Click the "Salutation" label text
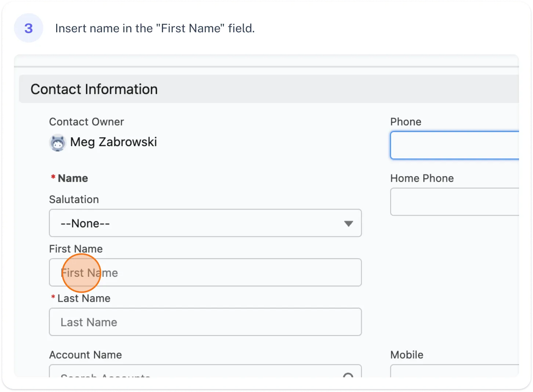The image size is (533, 392). (x=74, y=199)
